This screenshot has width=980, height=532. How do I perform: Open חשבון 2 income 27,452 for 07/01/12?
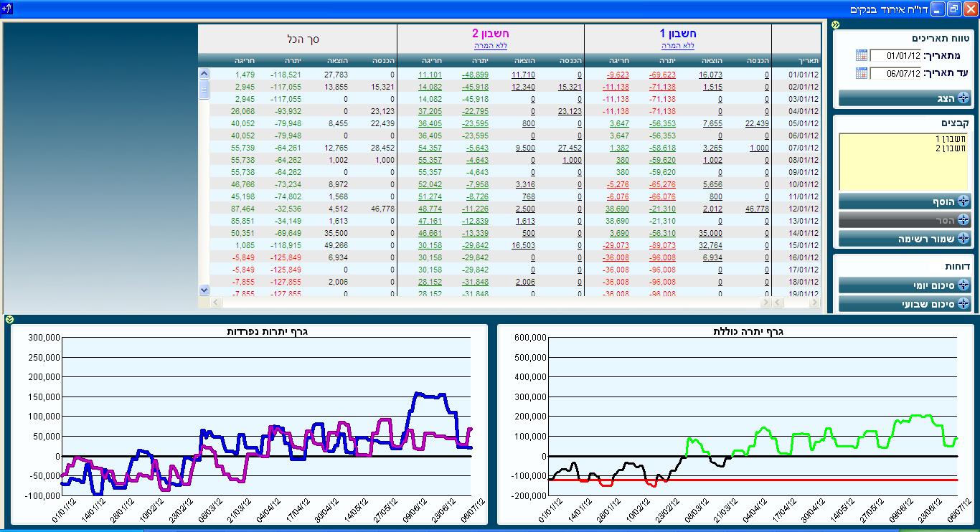tap(570, 148)
